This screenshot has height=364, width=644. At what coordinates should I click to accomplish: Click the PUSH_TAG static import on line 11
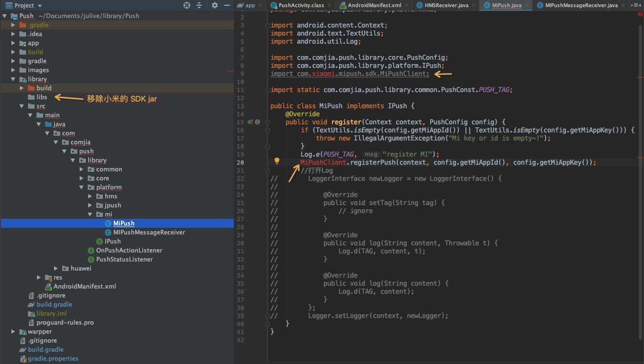tap(495, 90)
